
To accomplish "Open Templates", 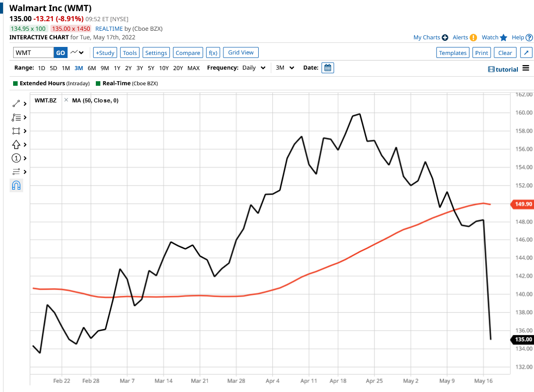I will [453, 53].
